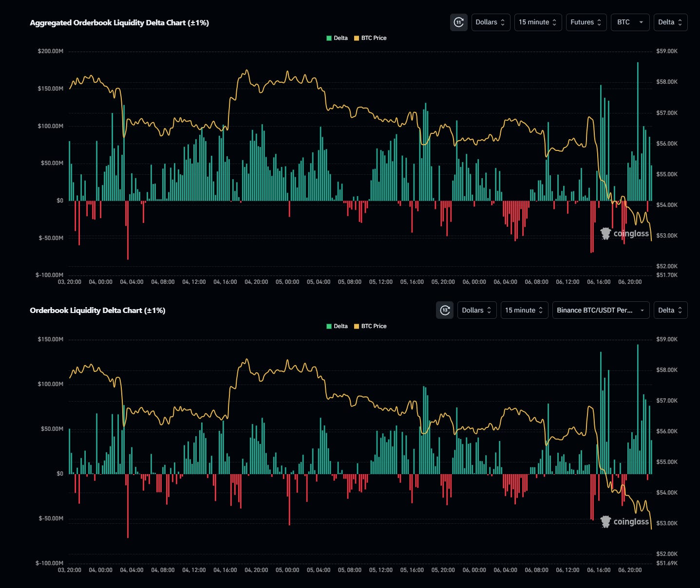Toggle BTC Price legend series in Aggregated chart
Viewport: 700px width, 588px height.
click(370, 38)
